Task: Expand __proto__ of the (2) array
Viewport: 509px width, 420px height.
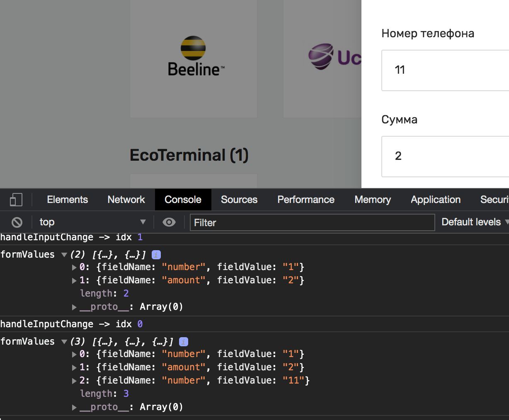Action: tap(74, 307)
